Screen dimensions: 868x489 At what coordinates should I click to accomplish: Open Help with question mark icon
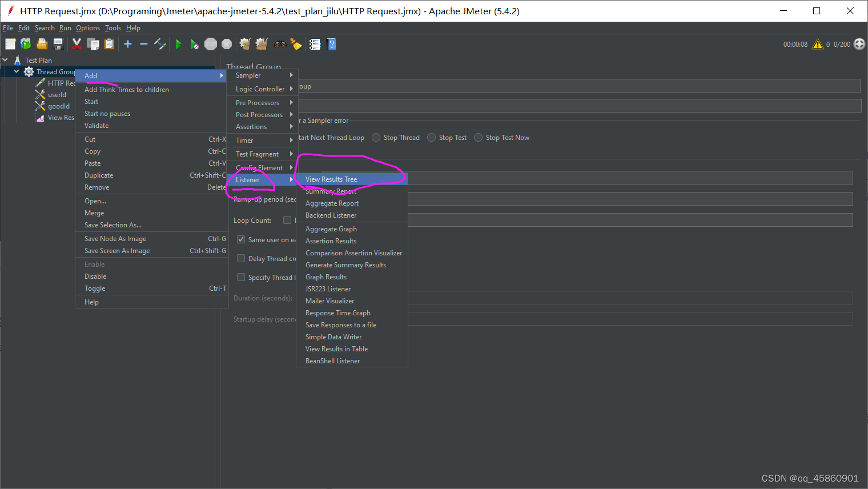[331, 44]
